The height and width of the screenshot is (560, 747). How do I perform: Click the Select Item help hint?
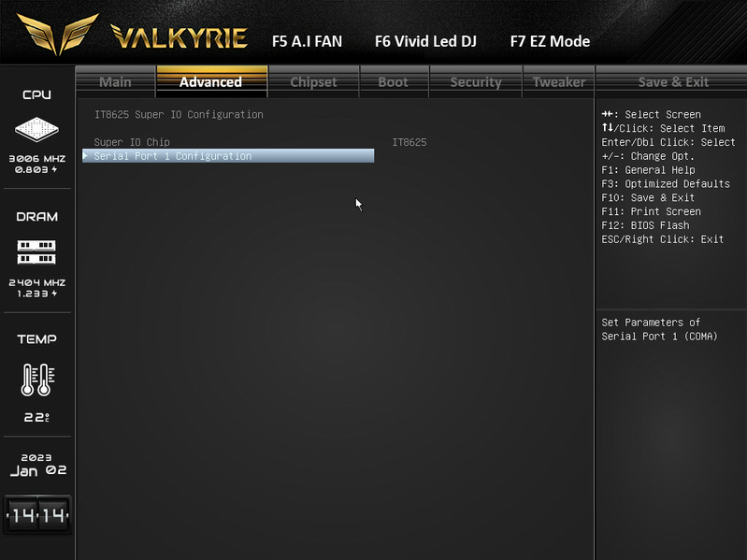pyautogui.click(x=663, y=128)
